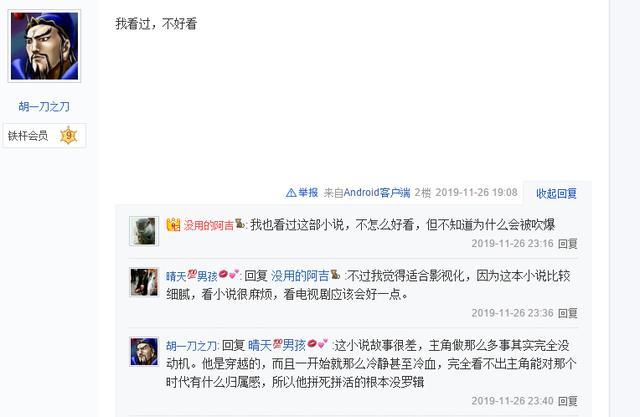This screenshot has height=417, width=640.
Task: Click the crown icon beside 没用的阿吉
Action: coord(173,224)
